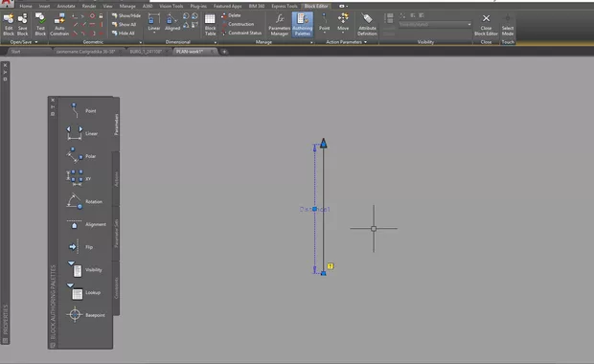Open the Actions palette side tab
The height and width of the screenshot is (364, 594).
116,179
